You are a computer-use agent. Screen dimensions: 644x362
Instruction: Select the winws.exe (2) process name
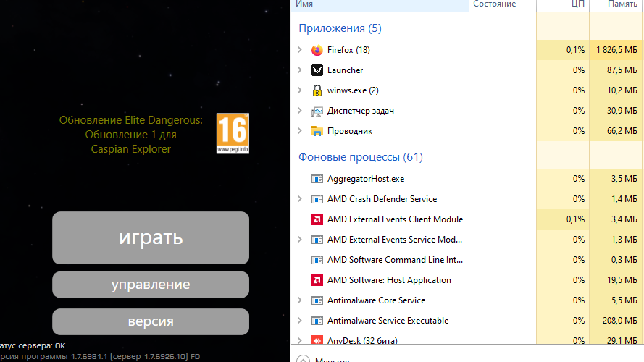pos(353,90)
